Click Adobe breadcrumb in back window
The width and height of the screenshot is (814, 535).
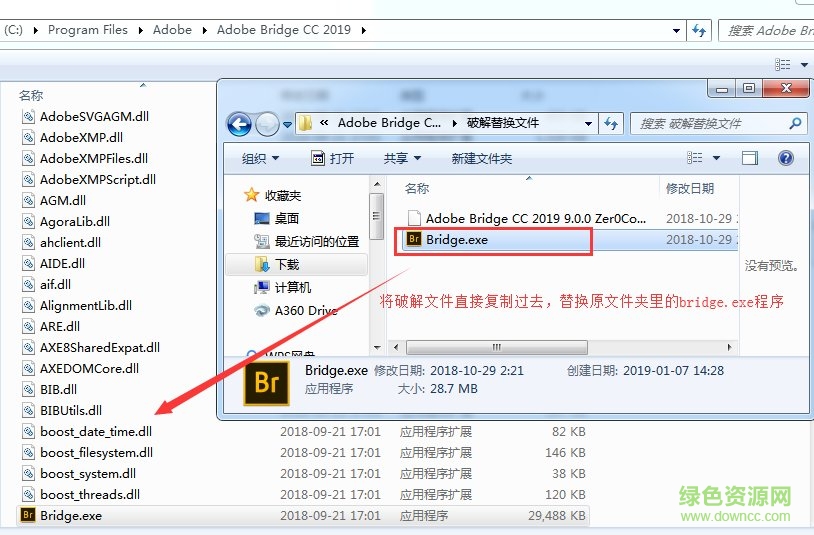(x=172, y=30)
